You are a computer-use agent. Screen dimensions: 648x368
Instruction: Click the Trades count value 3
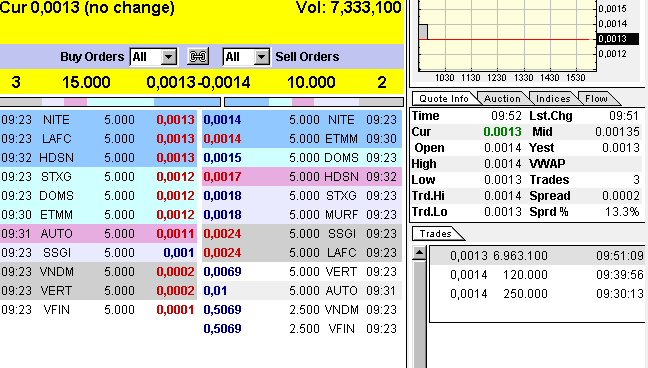(x=636, y=180)
